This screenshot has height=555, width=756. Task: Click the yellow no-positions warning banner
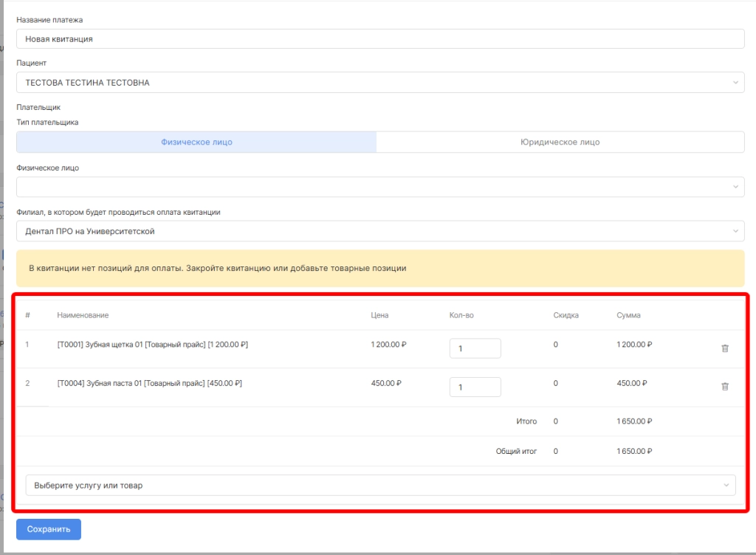click(x=380, y=268)
